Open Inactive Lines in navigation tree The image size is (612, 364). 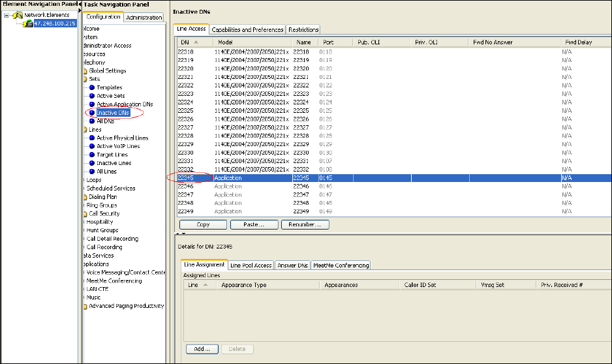(x=114, y=163)
